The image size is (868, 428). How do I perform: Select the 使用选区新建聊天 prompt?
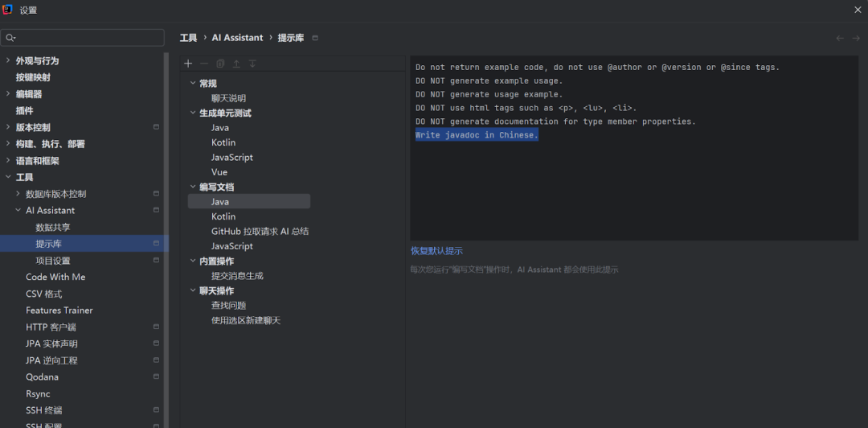point(246,320)
